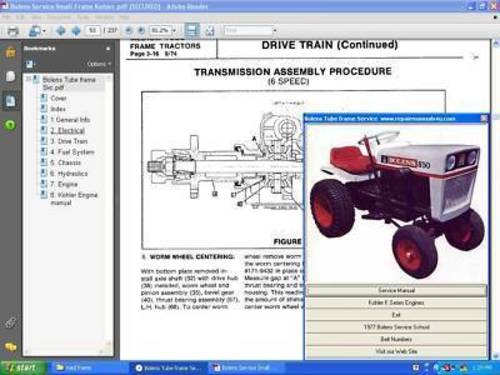Toggle the scrolling pages view icon
This screenshot has width=500, height=375.
pos(192,30)
